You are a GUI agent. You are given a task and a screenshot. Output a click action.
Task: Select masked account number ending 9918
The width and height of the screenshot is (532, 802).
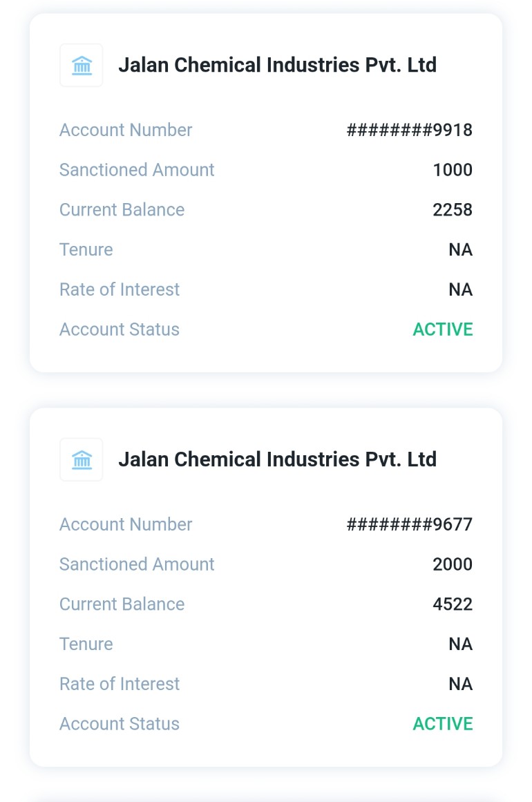click(409, 130)
